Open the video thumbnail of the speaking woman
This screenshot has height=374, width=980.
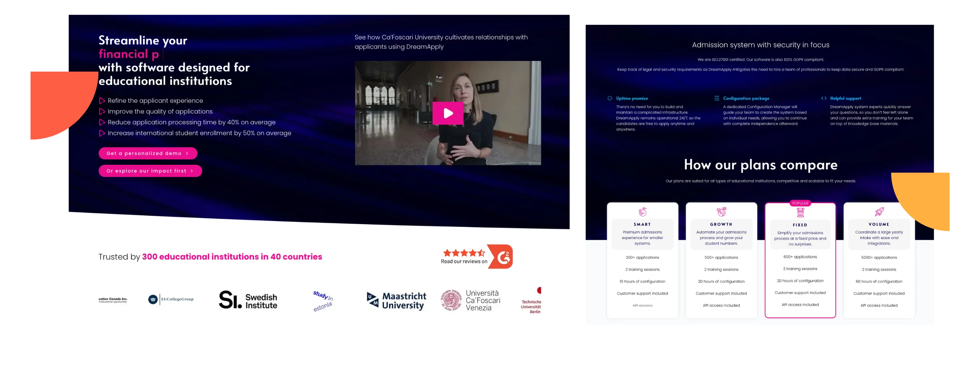pos(448,113)
